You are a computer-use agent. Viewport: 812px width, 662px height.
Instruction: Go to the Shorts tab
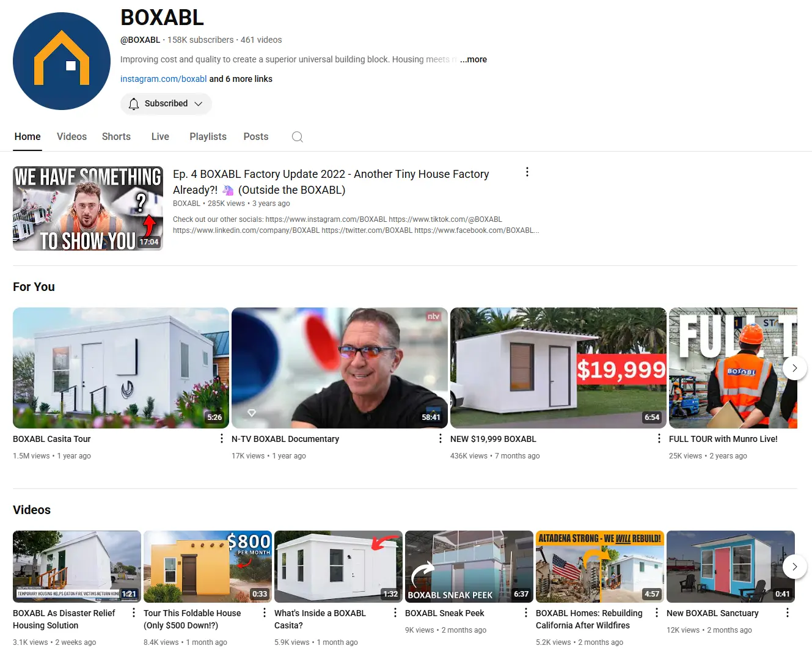tap(116, 137)
